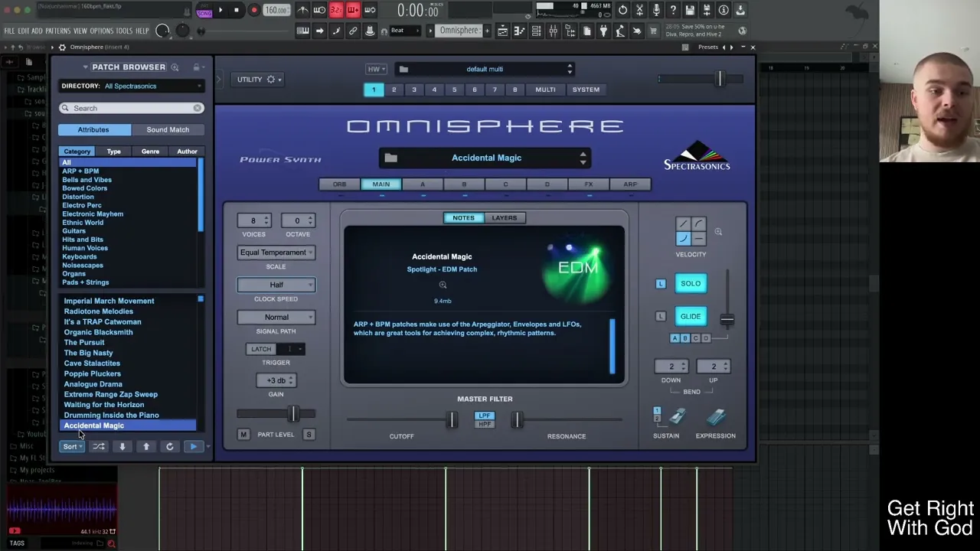980x551 pixels.
Task: Toggle the SOLO button
Action: [x=691, y=284]
